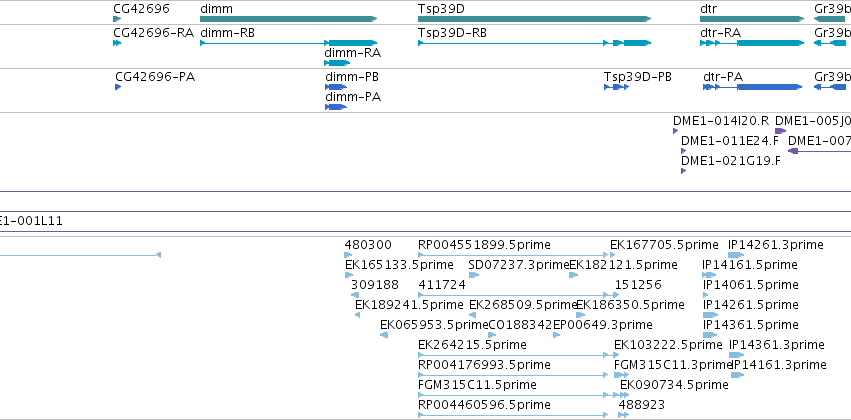Click EST 480300
Image resolution: width=851 pixels, height=420 pixels.
[x=368, y=245]
